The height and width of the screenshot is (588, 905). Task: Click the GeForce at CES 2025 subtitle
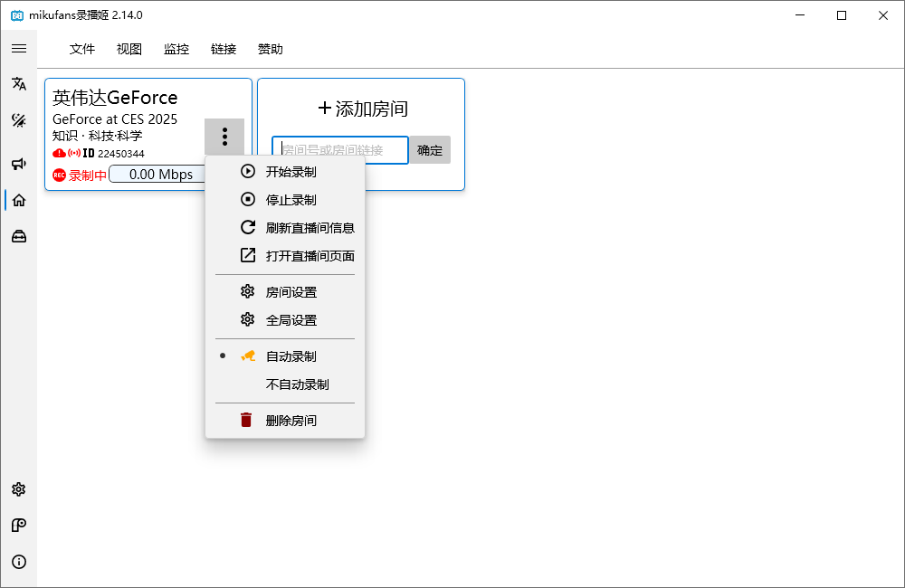pos(115,119)
